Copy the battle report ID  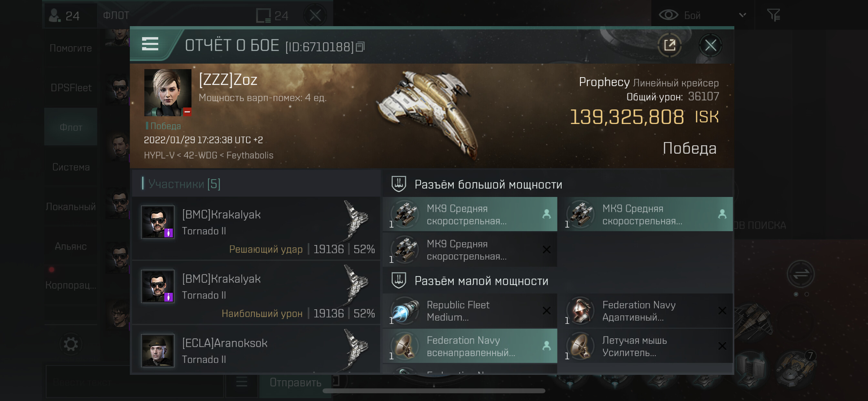360,47
